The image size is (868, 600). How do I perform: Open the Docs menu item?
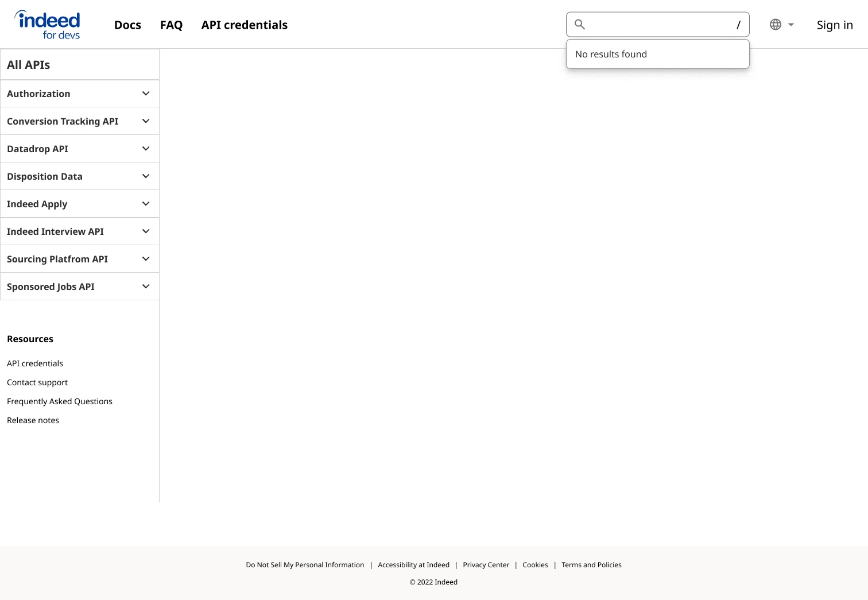point(127,25)
